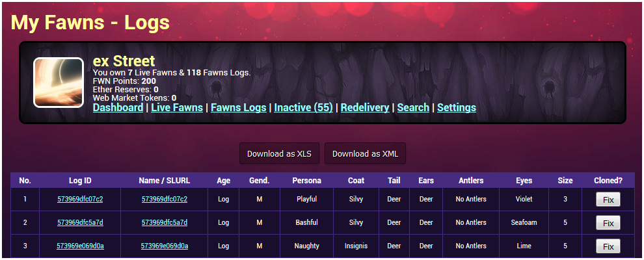Click the Log ID column header
This screenshot has width=644, height=260.
coord(80,181)
